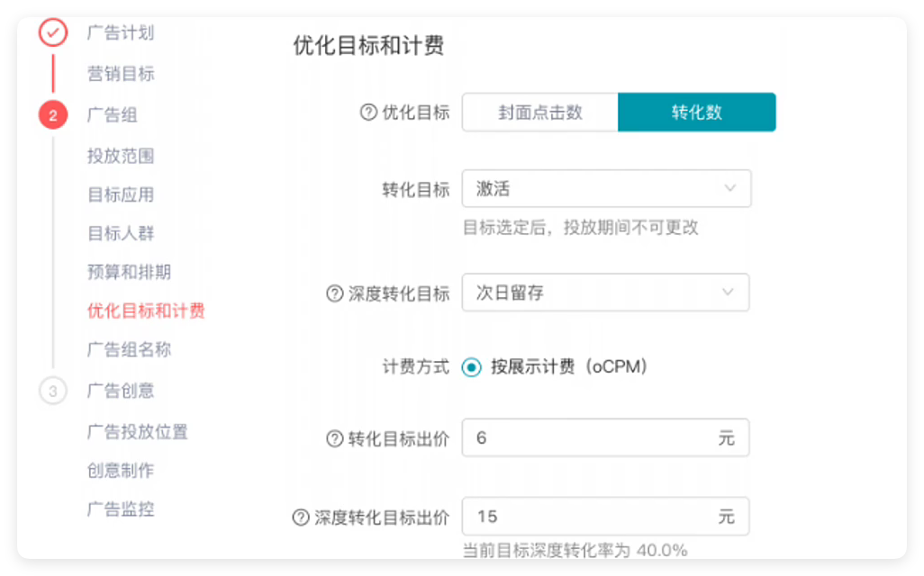
Task: Go to the 预算和排期 step
Action: 128,272
